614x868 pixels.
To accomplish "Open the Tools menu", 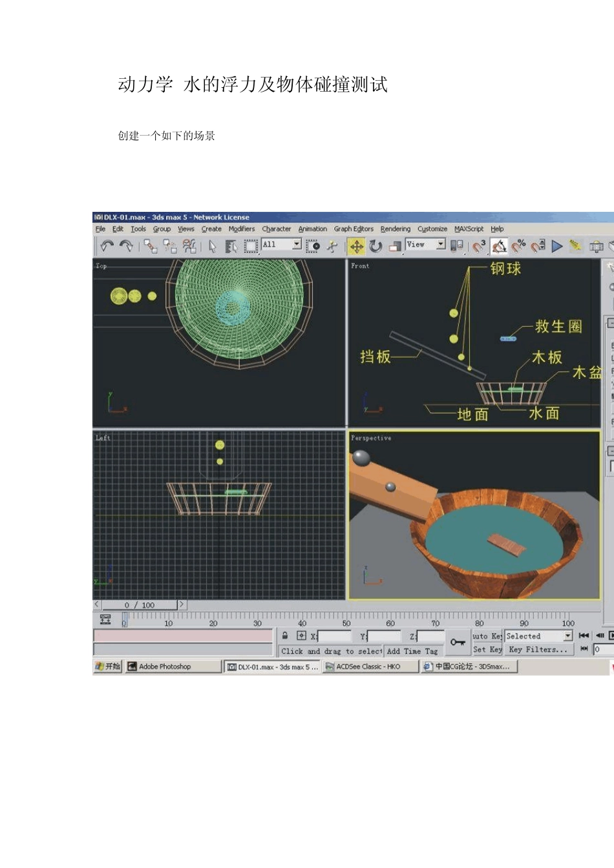I will 138,229.
